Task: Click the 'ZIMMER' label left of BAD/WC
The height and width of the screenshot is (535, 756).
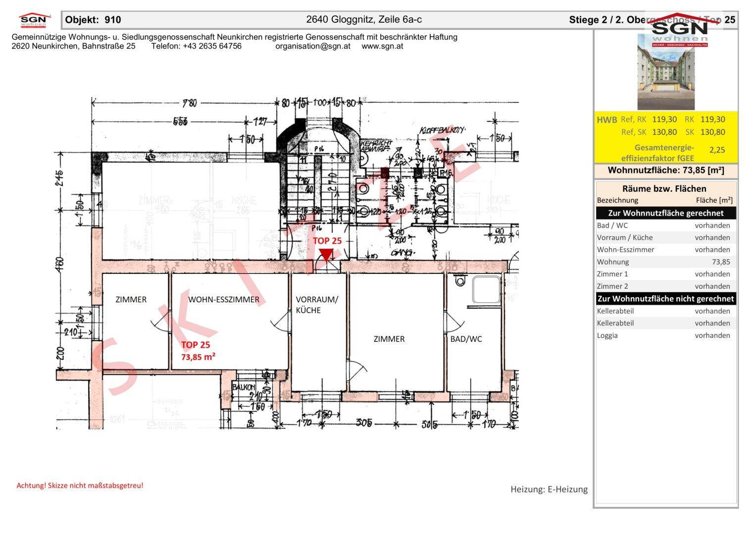Action: (389, 339)
